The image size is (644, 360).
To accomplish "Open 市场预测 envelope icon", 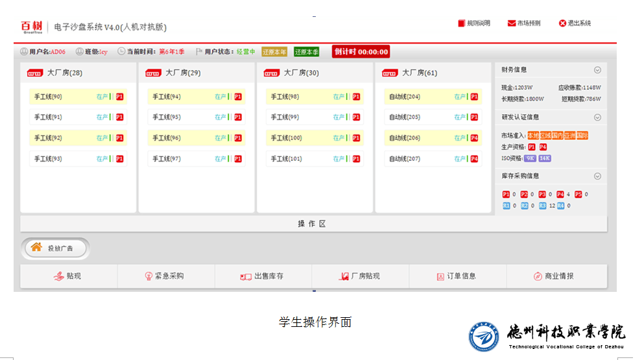I will 512,23.
